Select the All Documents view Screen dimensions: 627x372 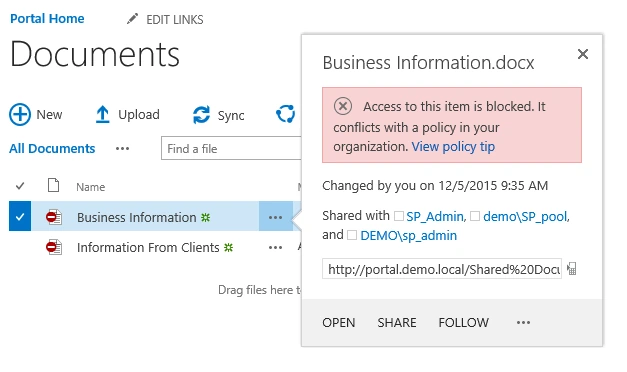click(52, 149)
